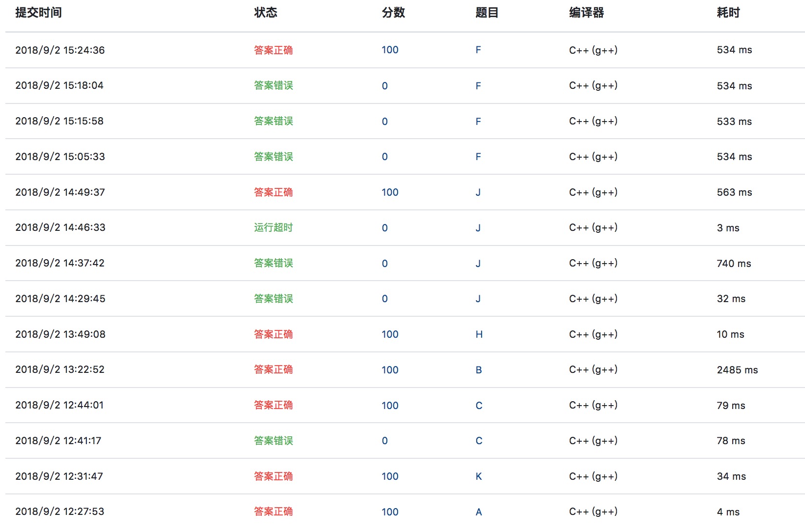Viewport: 805px width, 532px height.
Task: Select wrong answer status at 15:05:33
Action: pyautogui.click(x=273, y=157)
